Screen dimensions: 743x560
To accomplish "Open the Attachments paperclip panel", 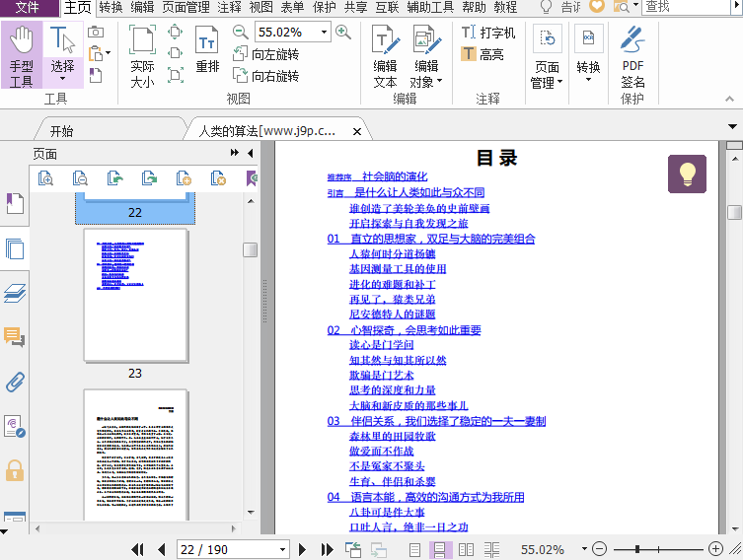I will (x=15, y=382).
